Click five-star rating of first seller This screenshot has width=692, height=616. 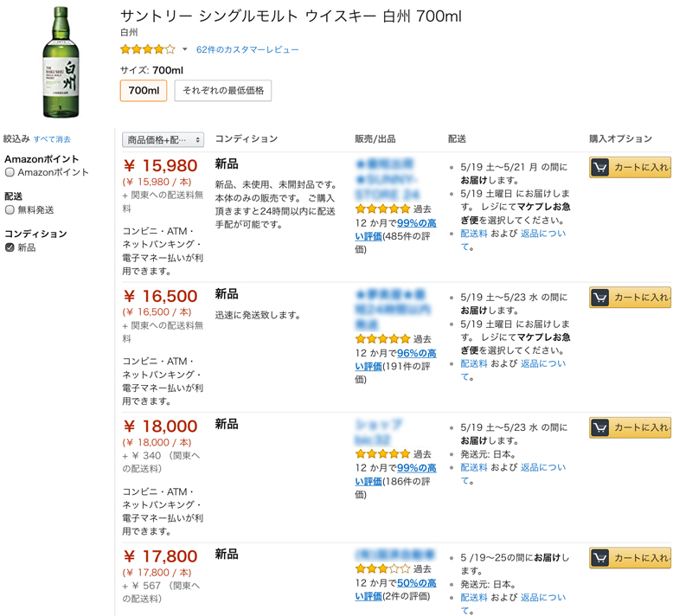click(382, 209)
